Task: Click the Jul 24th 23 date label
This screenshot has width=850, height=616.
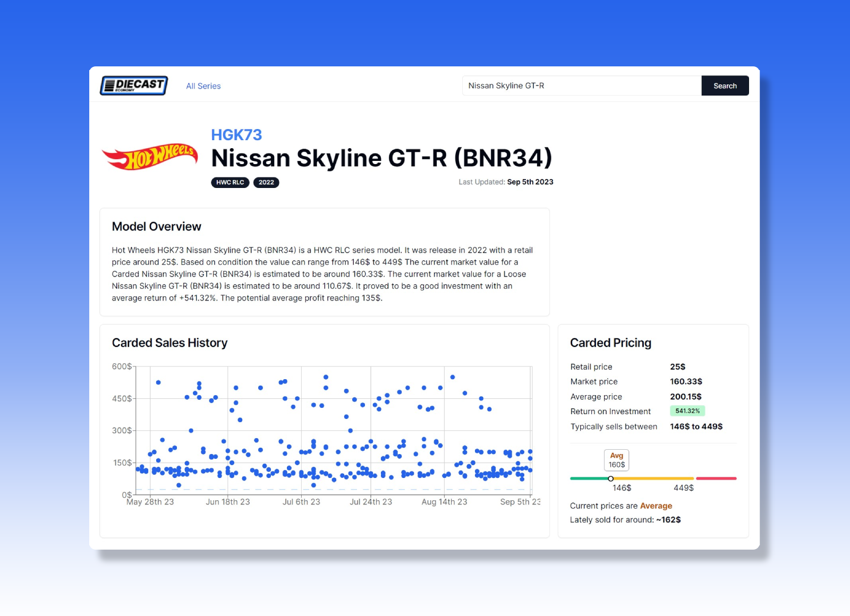Action: click(371, 502)
